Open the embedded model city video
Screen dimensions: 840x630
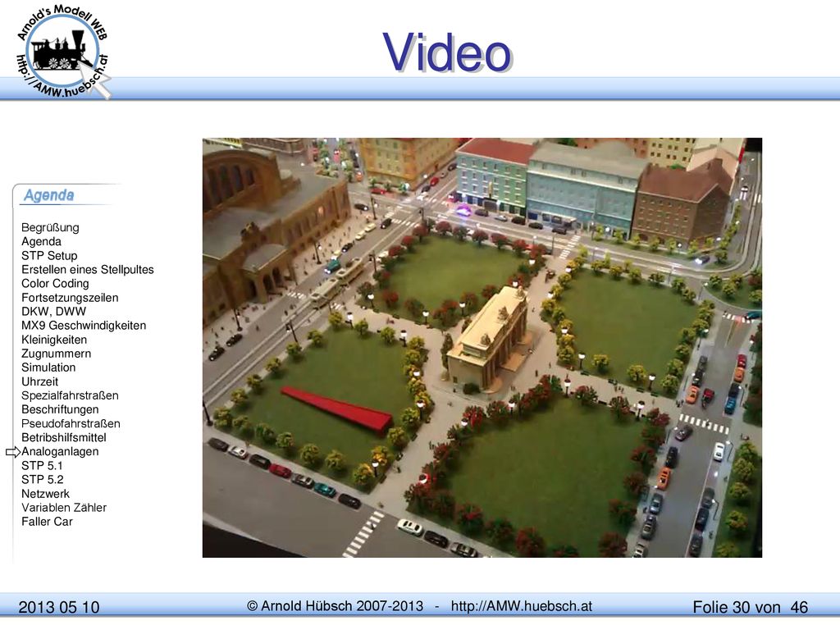tap(482, 348)
